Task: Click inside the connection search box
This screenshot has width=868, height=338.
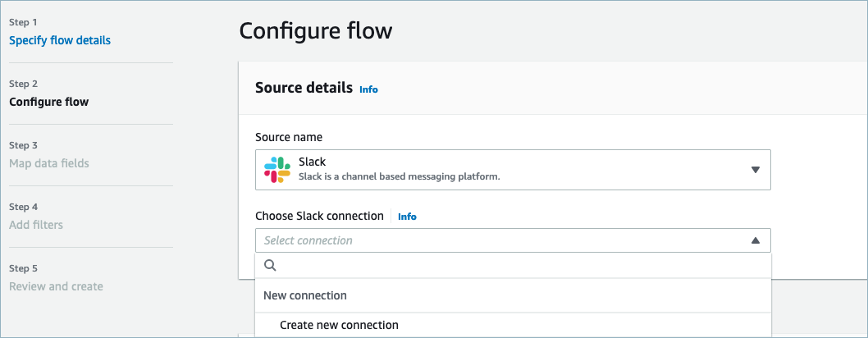Action: tap(517, 266)
